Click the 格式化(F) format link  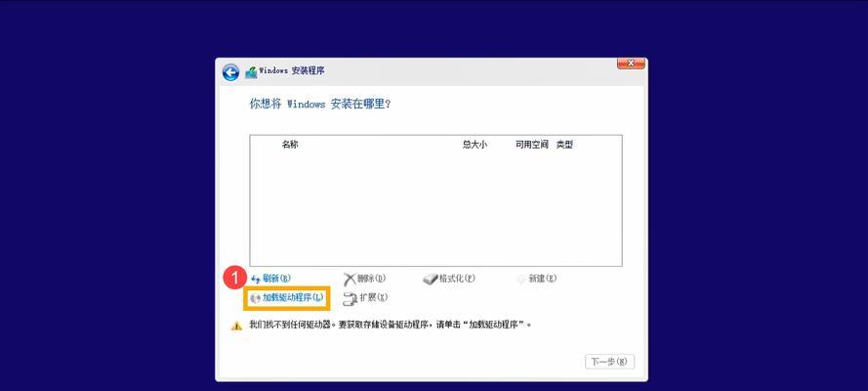coord(457,279)
